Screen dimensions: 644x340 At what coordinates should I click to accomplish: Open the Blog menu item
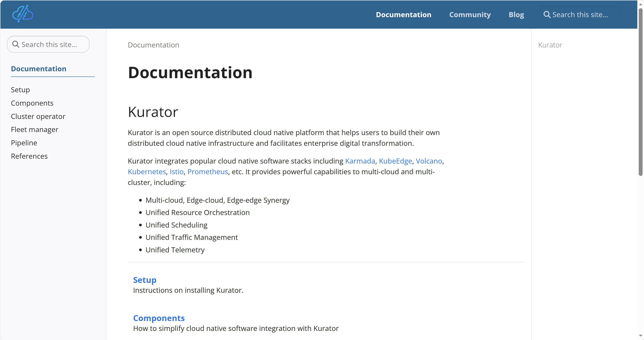(x=516, y=15)
